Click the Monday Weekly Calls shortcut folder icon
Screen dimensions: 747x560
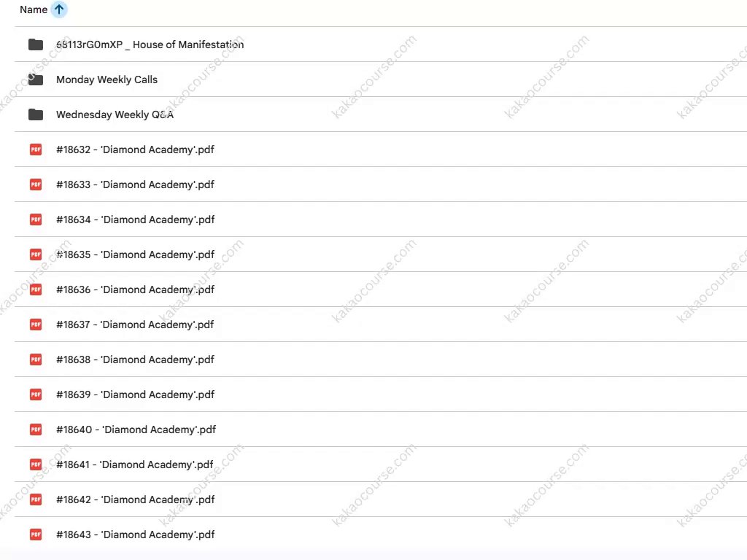pyautogui.click(x=36, y=79)
